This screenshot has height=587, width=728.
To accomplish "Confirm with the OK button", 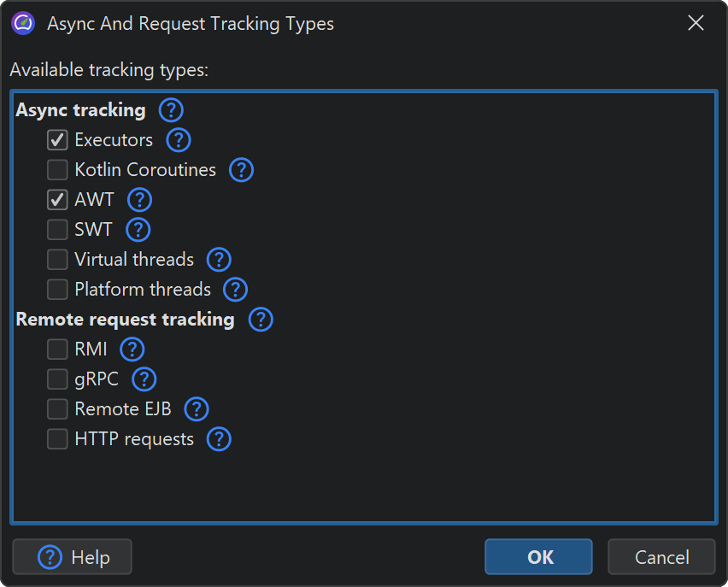I will point(538,557).
